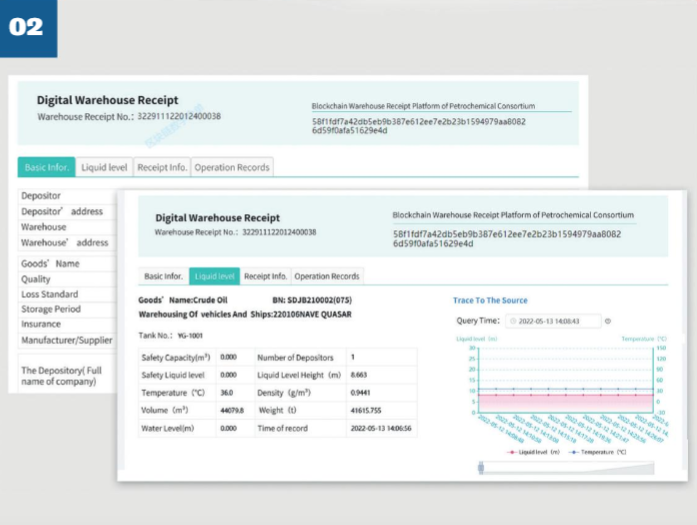
Task: Open Receipt Info. tab in front receipt
Action: click(x=265, y=276)
